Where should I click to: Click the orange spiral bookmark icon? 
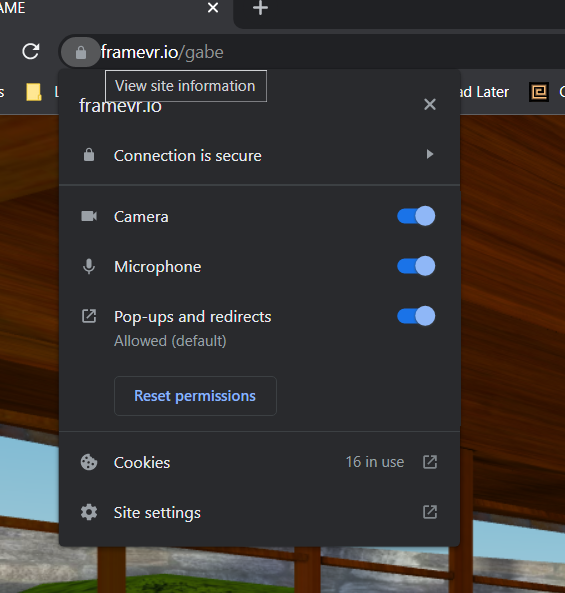point(539,92)
